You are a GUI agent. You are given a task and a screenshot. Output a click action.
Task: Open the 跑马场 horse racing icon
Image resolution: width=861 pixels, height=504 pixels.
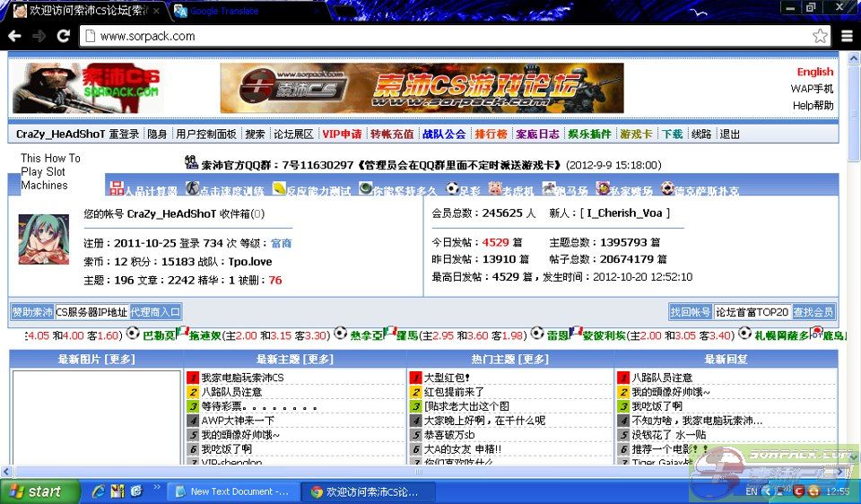[x=549, y=188]
